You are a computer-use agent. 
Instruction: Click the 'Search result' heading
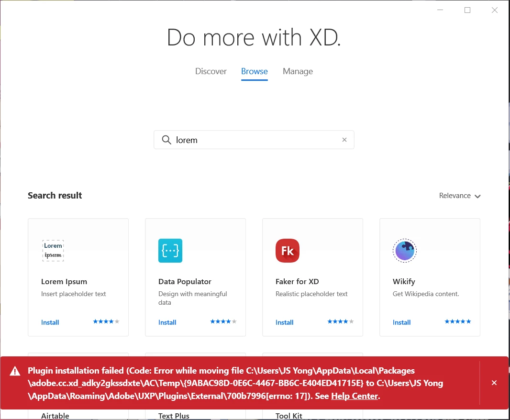(x=55, y=196)
